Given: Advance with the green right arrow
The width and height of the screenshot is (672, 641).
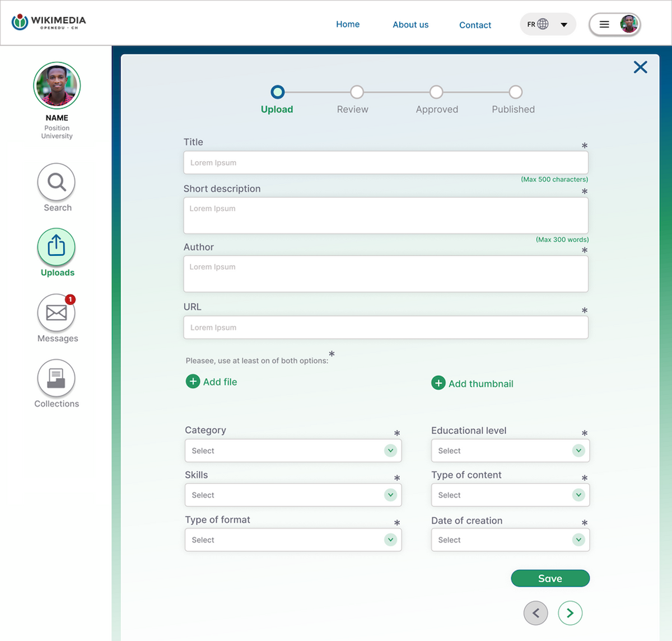Looking at the screenshot, I should click(x=570, y=613).
